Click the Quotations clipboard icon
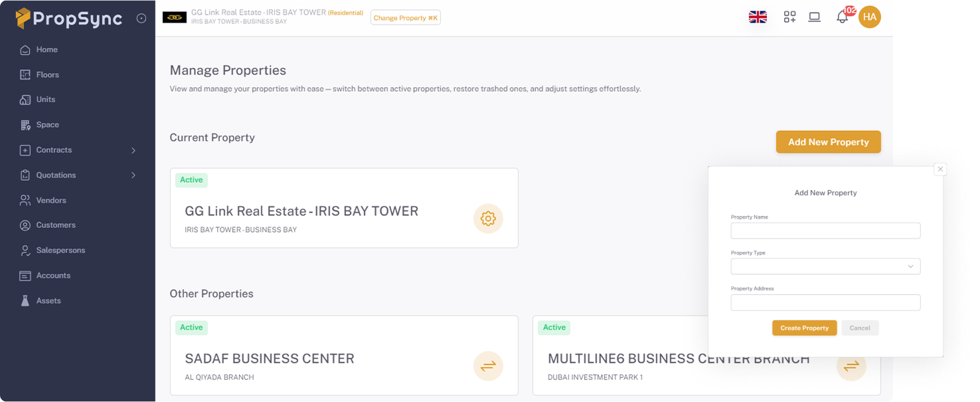The width and height of the screenshot is (980, 402). click(25, 175)
